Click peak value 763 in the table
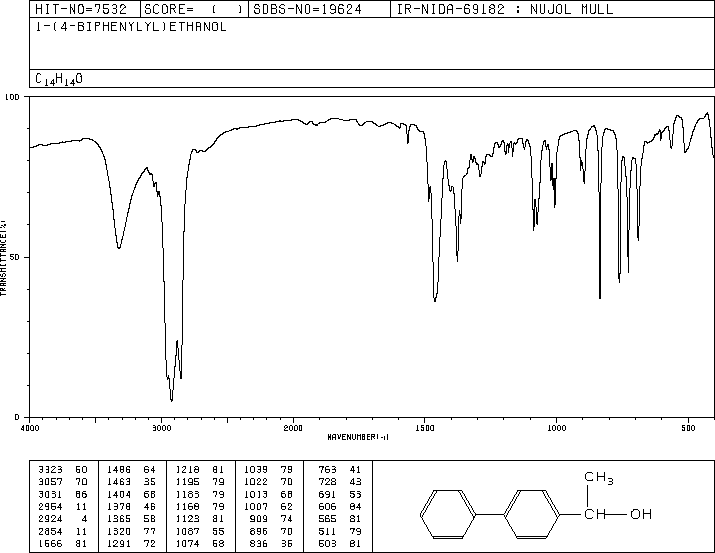 (x=327, y=470)
